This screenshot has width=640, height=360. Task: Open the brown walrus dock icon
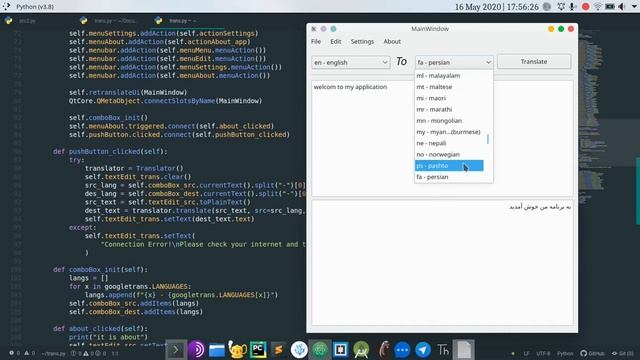click(383, 350)
